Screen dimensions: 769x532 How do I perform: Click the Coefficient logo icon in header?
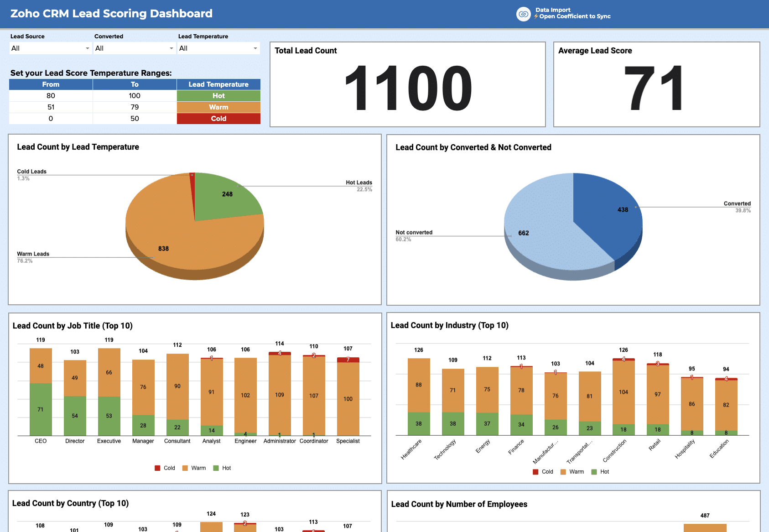523,14
